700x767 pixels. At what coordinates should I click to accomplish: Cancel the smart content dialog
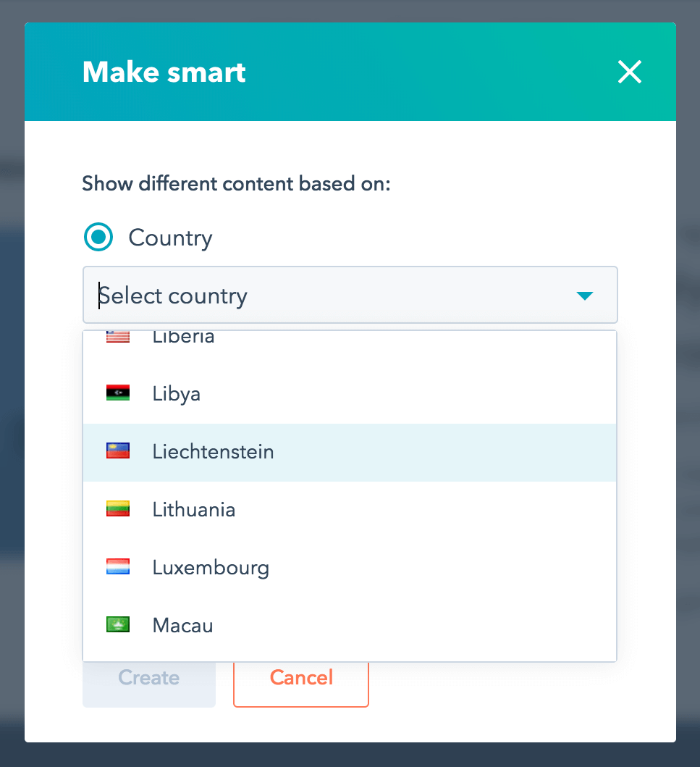(x=301, y=678)
